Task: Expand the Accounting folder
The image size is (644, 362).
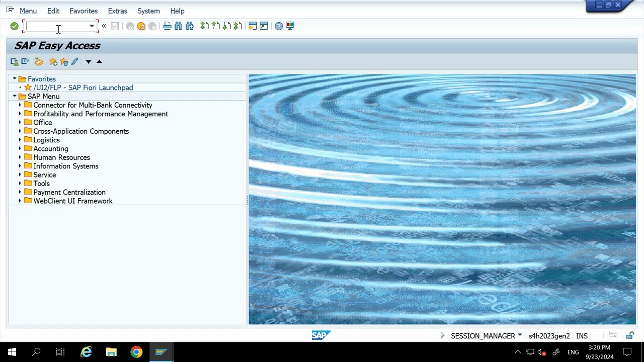Action: [20, 148]
